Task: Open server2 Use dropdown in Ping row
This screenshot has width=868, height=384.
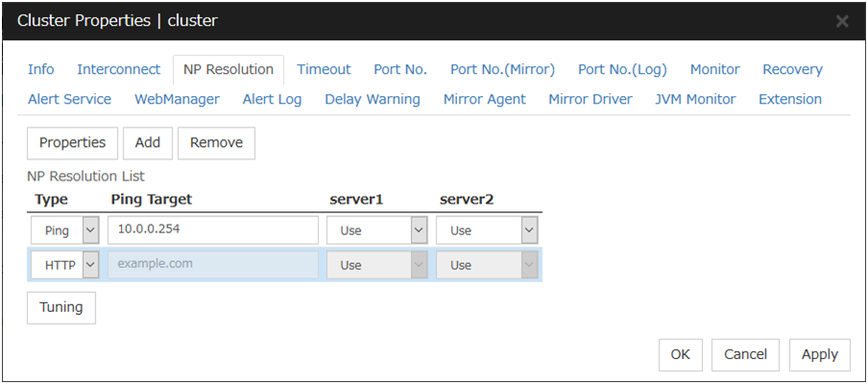Action: coord(487,230)
